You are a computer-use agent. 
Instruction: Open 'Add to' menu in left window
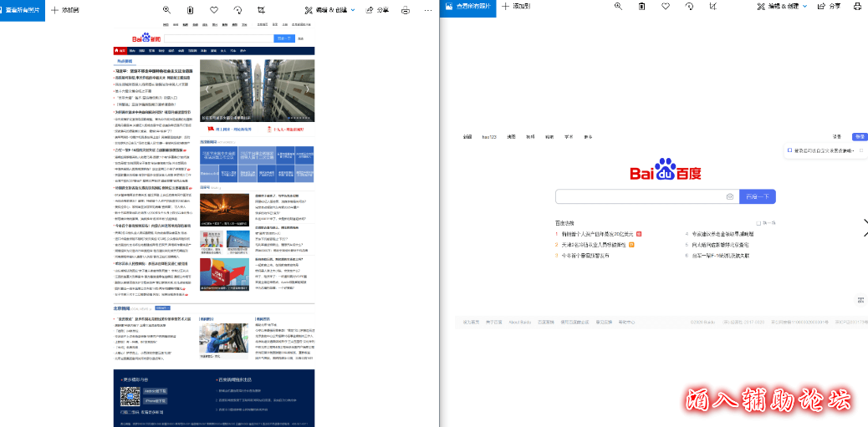point(64,10)
